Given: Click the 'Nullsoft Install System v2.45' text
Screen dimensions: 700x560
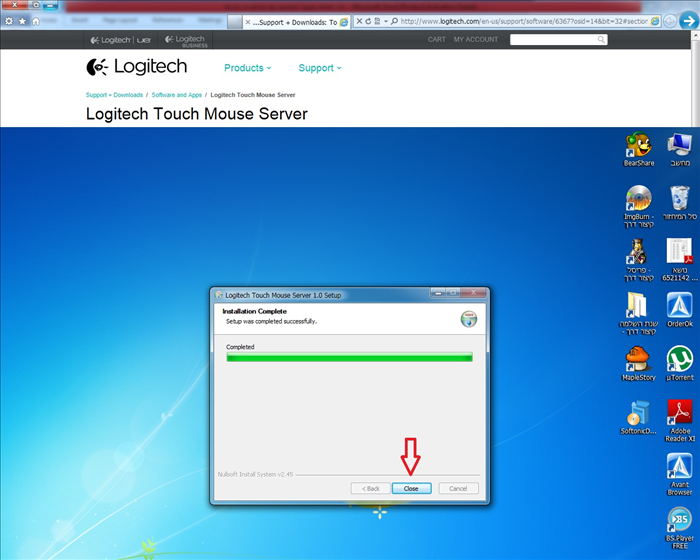Looking at the screenshot, I should coord(255,474).
